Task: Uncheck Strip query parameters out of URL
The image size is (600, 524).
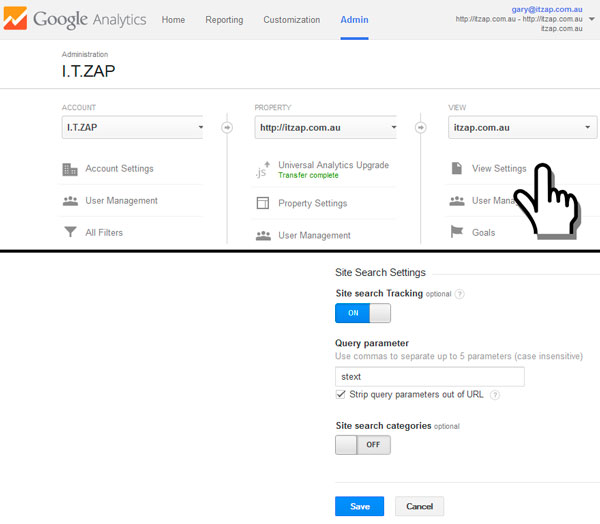Action: click(x=341, y=394)
